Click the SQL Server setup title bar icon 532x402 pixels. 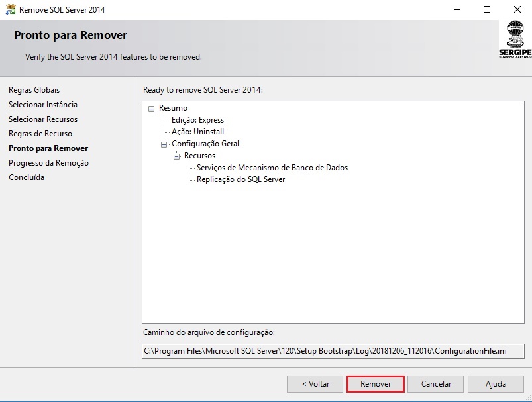click(10, 10)
